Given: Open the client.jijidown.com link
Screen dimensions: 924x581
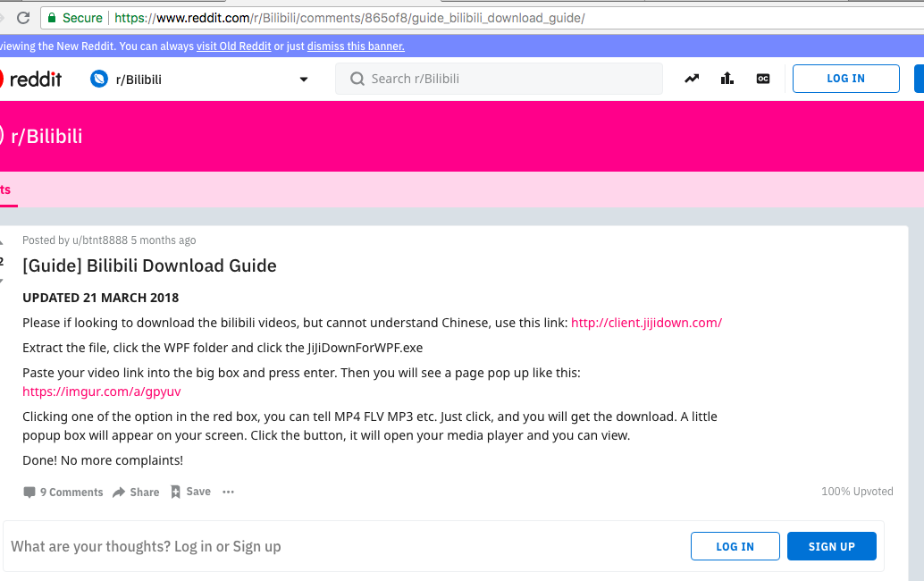Looking at the screenshot, I should 646,323.
